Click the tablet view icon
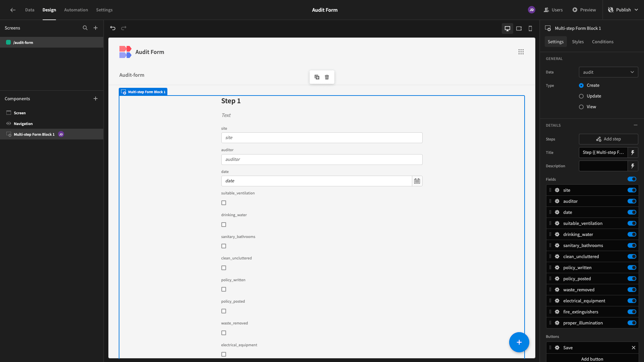The image size is (644, 362). point(519,28)
